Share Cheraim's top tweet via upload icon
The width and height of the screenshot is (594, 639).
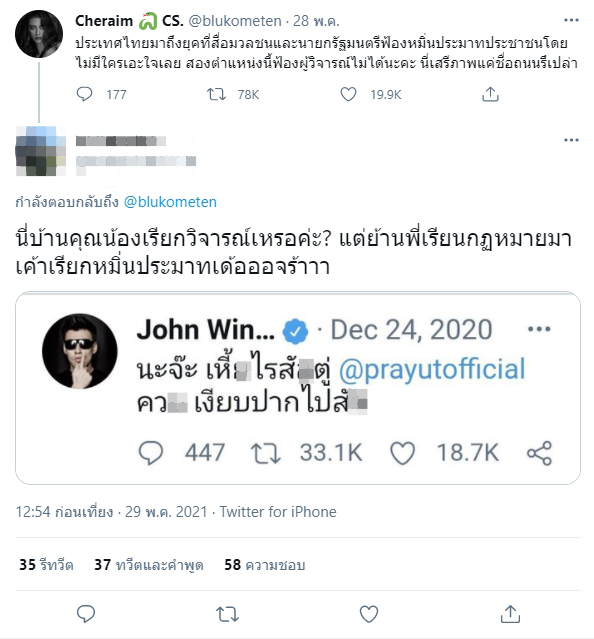pos(490,94)
